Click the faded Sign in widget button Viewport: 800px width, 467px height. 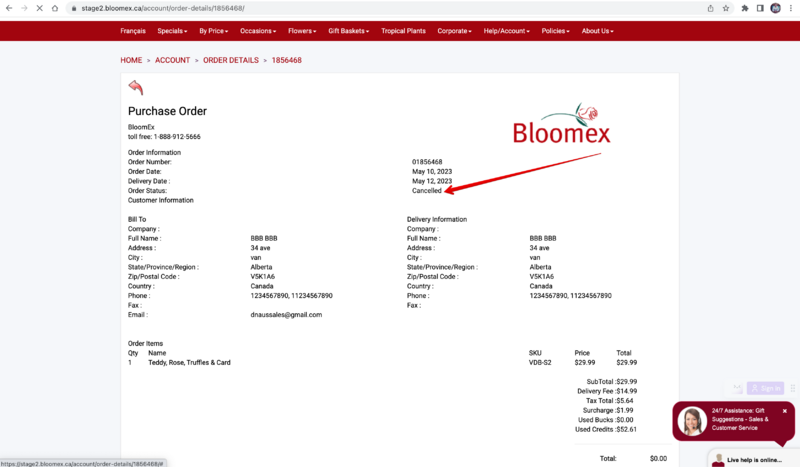click(x=765, y=388)
